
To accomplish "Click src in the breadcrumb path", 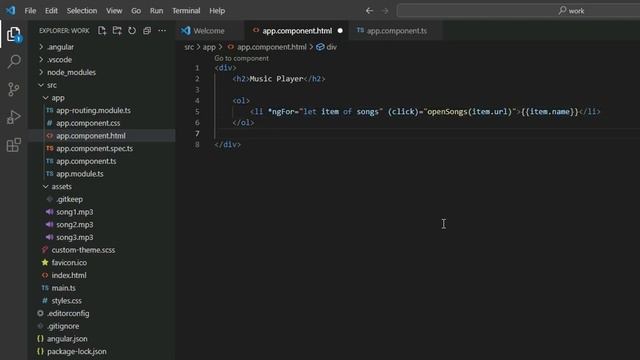I will [x=189, y=47].
